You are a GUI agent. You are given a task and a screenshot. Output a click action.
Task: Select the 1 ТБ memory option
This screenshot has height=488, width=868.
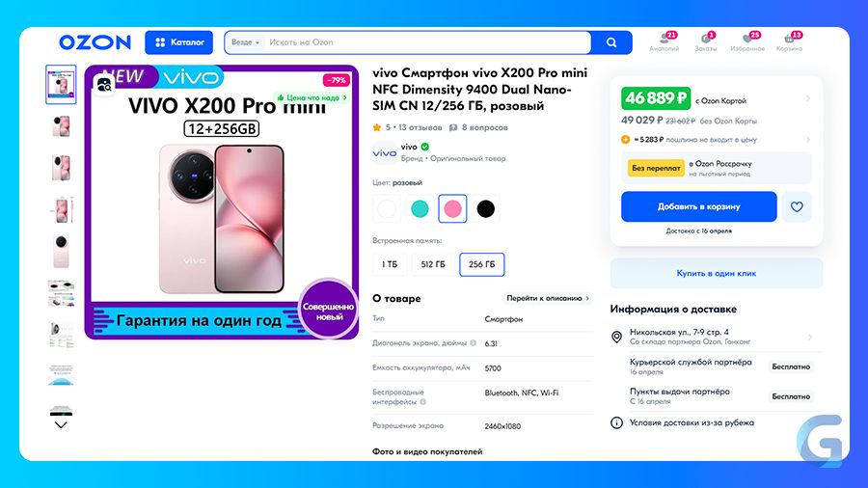click(390, 264)
